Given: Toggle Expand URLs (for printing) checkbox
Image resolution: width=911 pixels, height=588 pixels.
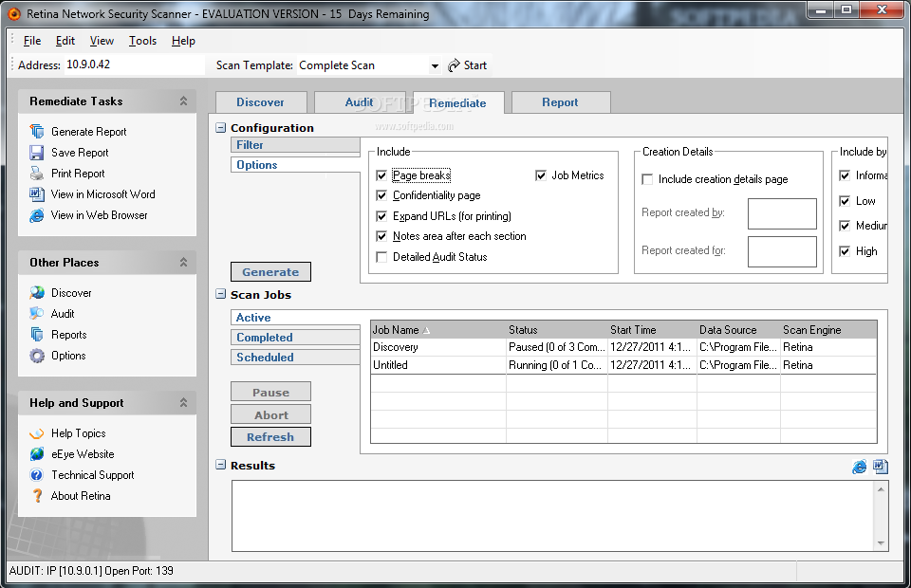Looking at the screenshot, I should (381, 216).
